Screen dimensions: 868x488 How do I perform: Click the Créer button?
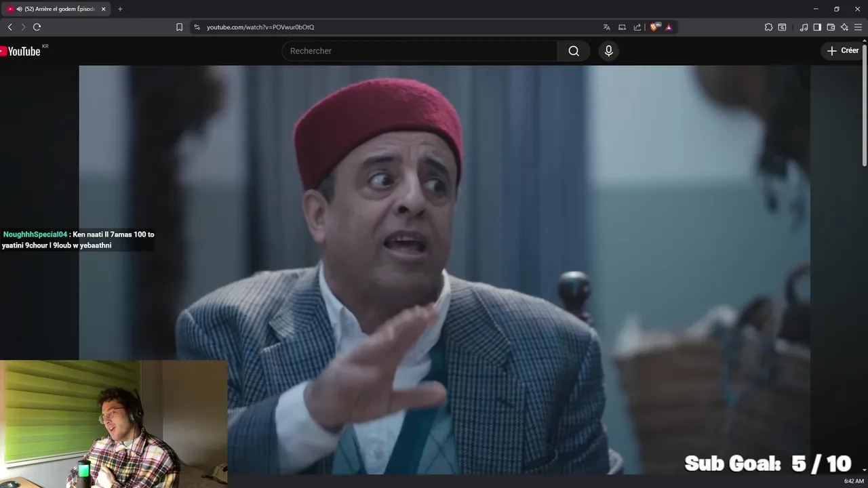[x=843, y=51]
